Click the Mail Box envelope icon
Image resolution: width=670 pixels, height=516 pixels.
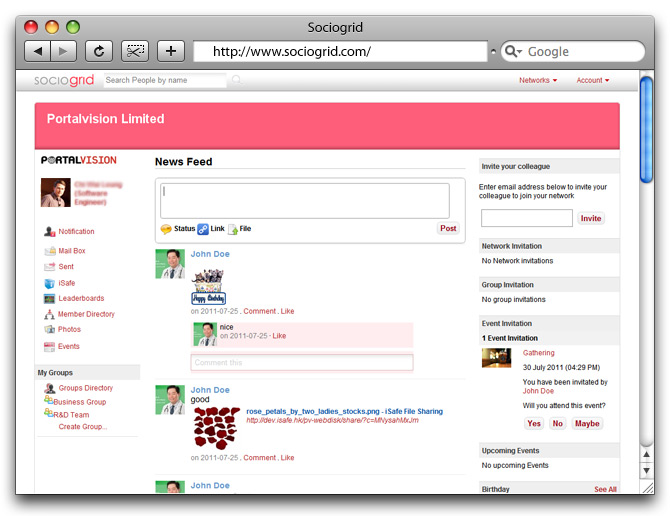click(50, 251)
